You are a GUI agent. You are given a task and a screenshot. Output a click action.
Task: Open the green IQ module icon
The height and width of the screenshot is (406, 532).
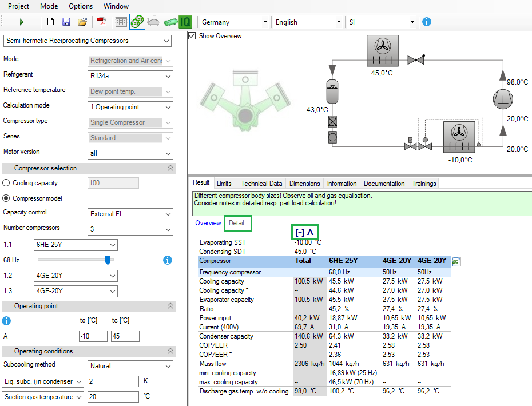pyautogui.click(x=185, y=21)
